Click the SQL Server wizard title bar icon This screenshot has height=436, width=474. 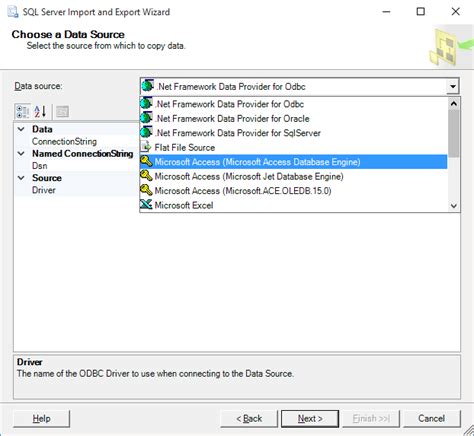tap(13, 12)
